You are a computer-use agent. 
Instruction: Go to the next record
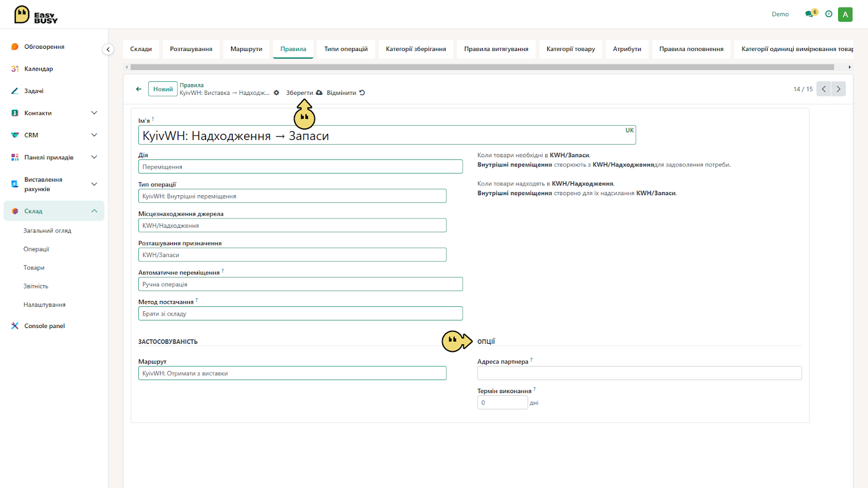pos(838,89)
